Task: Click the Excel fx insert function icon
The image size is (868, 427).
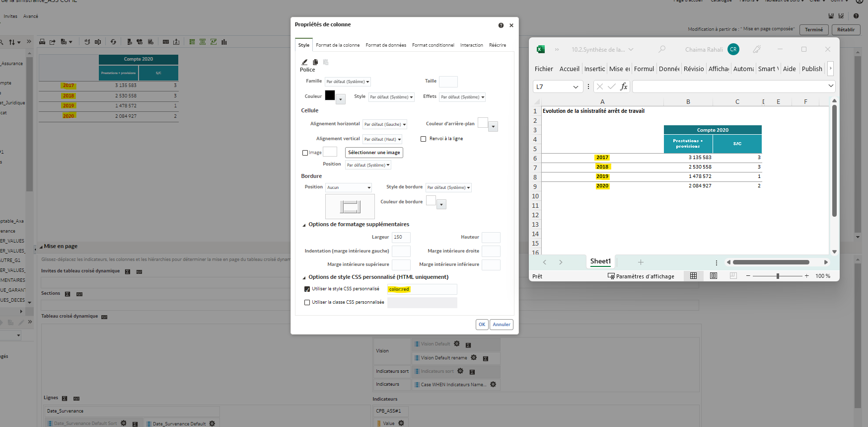Action: tap(624, 86)
